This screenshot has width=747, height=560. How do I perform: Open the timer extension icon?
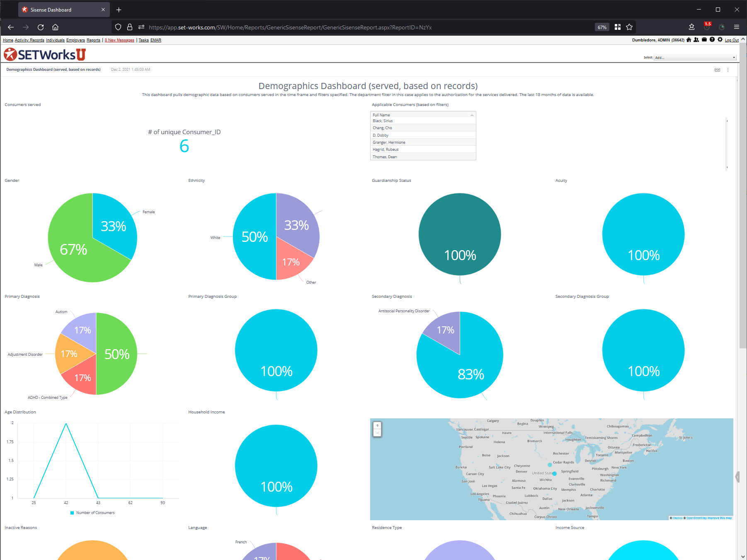722,27
